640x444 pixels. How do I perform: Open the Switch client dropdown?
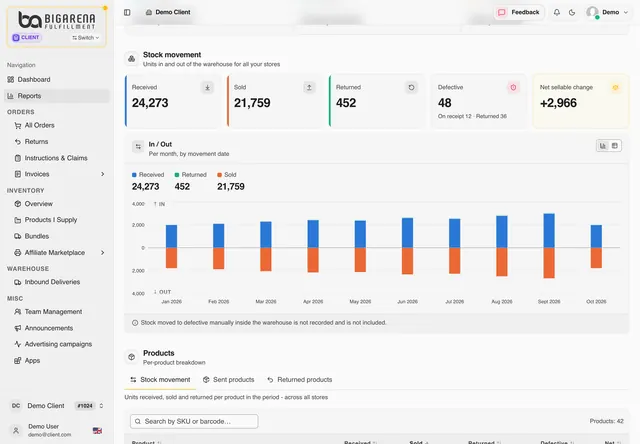click(x=86, y=38)
